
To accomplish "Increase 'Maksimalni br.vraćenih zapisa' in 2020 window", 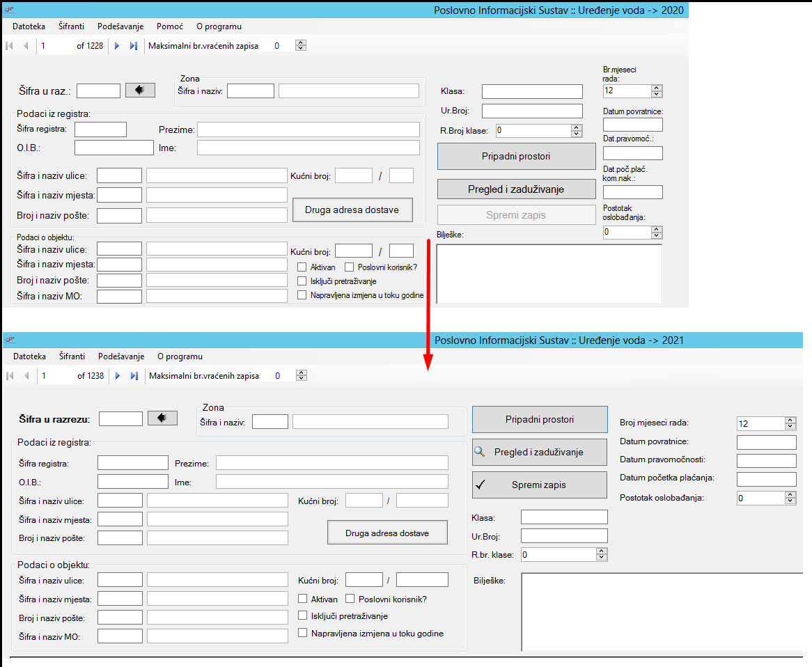I will coord(300,43).
